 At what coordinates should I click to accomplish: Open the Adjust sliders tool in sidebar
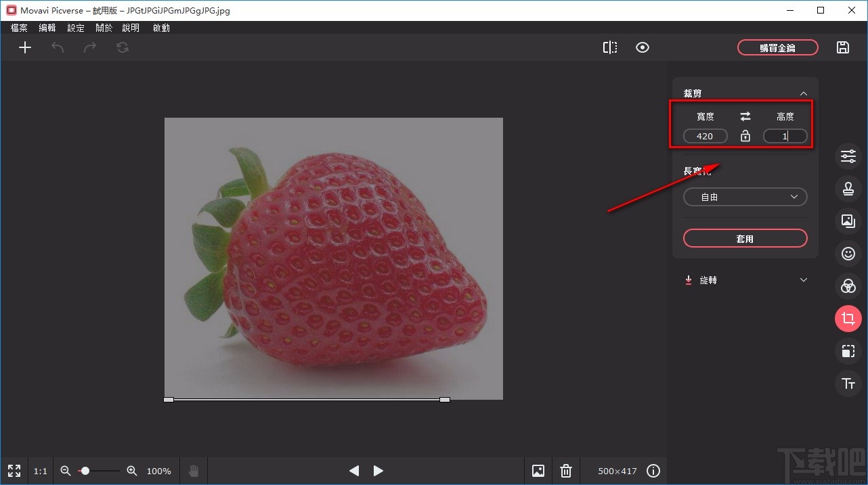click(x=848, y=156)
